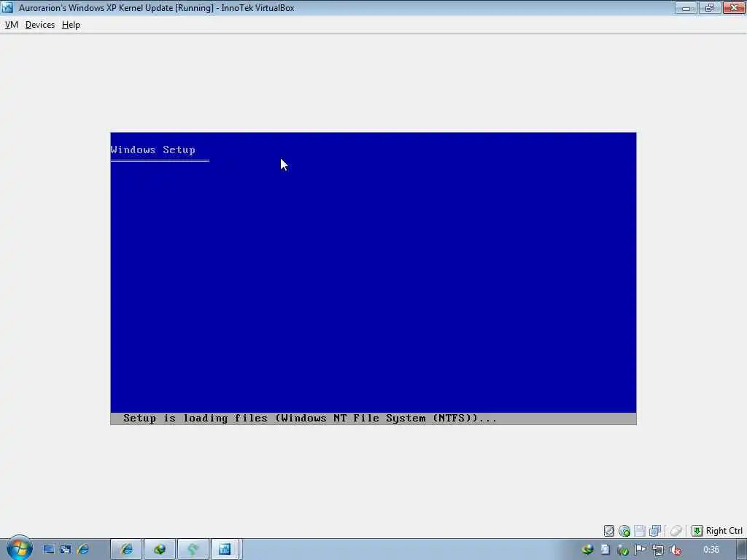
Task: Open the Action Center flag tray icon
Action: coord(640,550)
